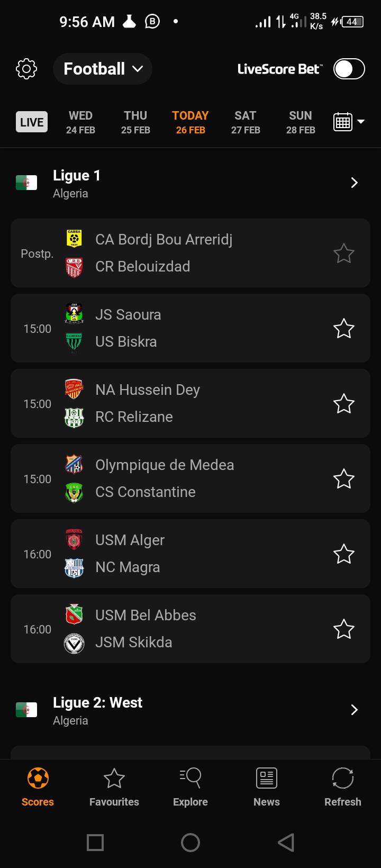Viewport: 381px width, 868px height.
Task: Open the Explore search icon
Action: [x=190, y=778]
